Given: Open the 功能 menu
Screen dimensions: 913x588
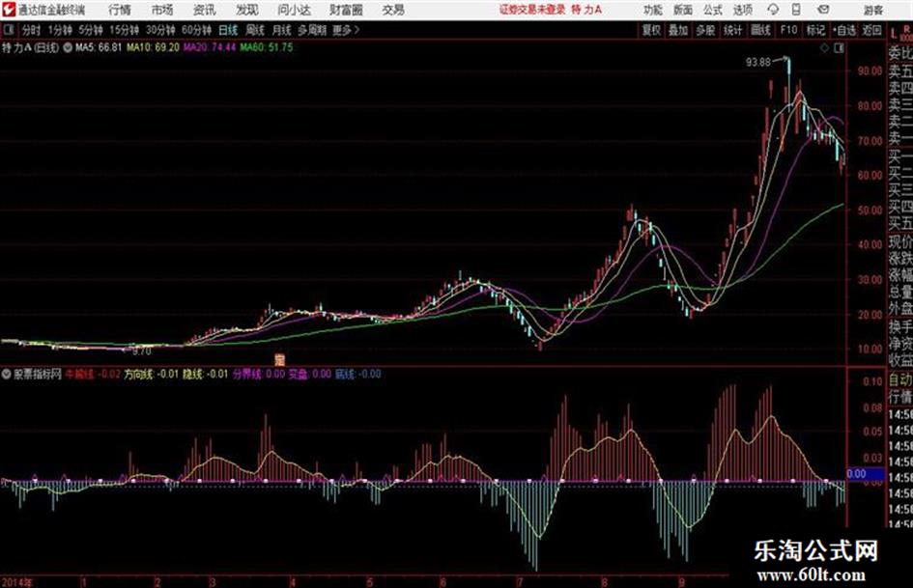Looking at the screenshot, I should [653, 10].
